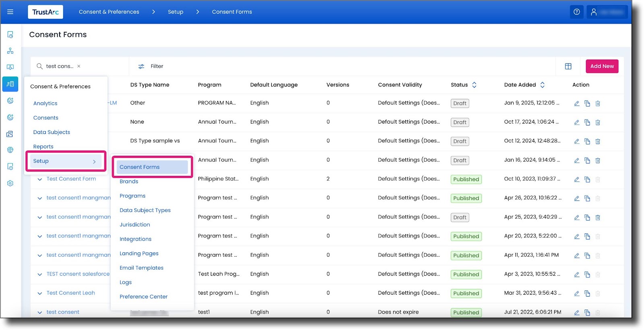Clear the search text with X
Screen dimensions: 644x330
pos(79,66)
